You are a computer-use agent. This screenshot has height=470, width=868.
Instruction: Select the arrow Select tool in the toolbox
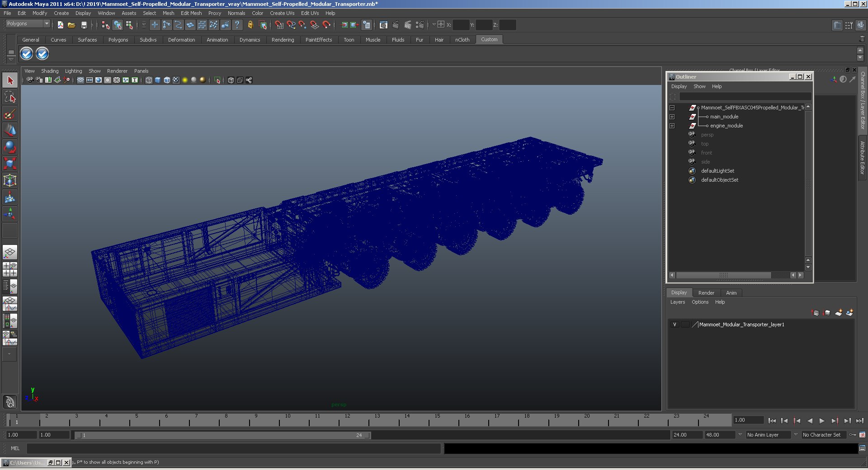(10, 80)
